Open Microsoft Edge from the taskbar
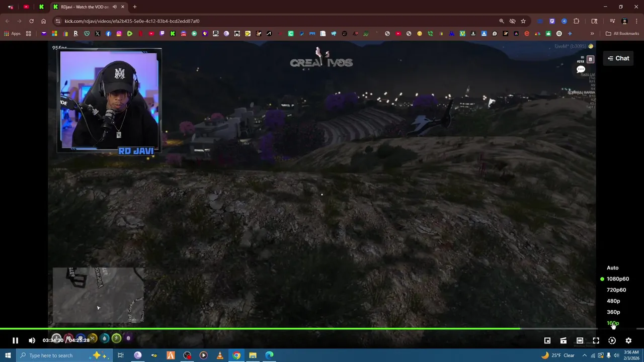Viewport: 644px width, 362px height. tap(269, 355)
